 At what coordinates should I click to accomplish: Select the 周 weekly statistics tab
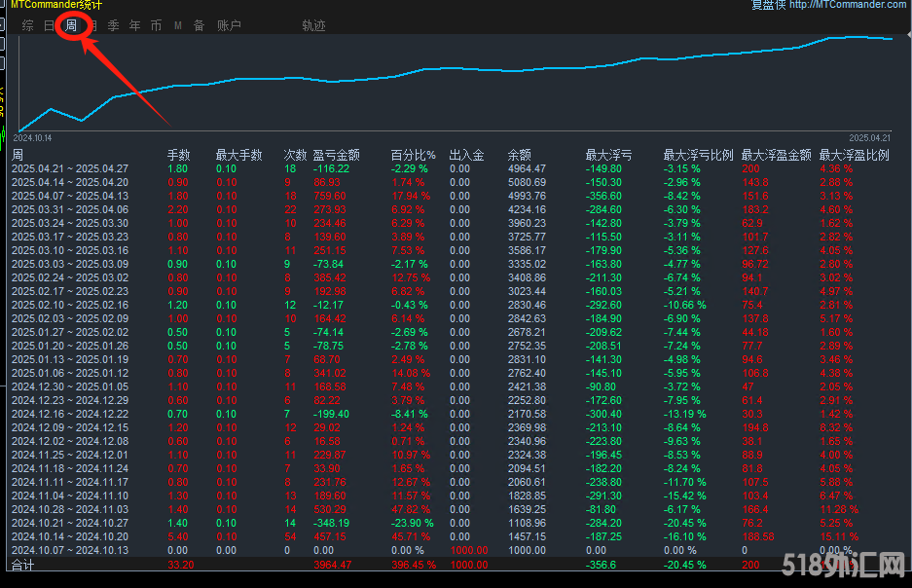click(x=71, y=25)
